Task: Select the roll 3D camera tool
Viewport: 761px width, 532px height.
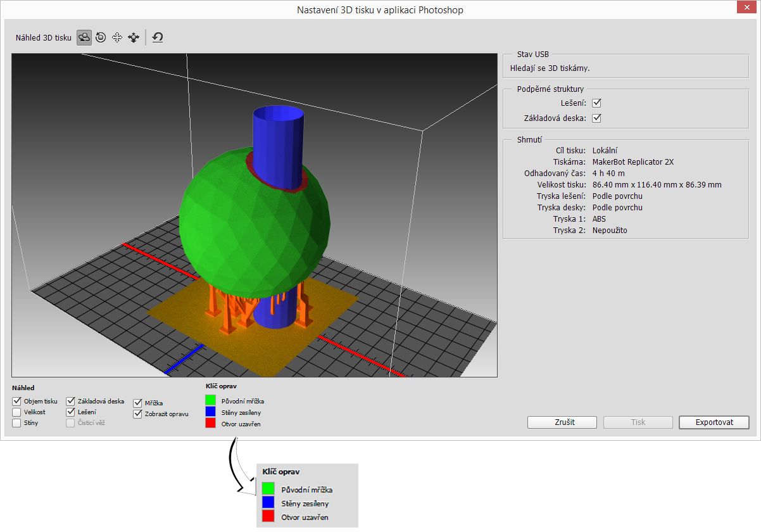Action: tap(101, 37)
